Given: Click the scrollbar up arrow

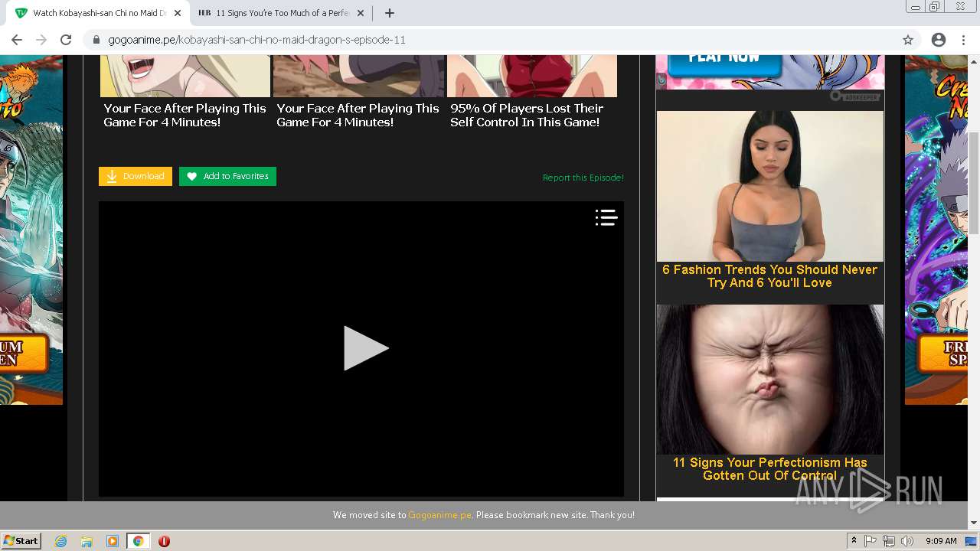Looking at the screenshot, I should point(974,60).
